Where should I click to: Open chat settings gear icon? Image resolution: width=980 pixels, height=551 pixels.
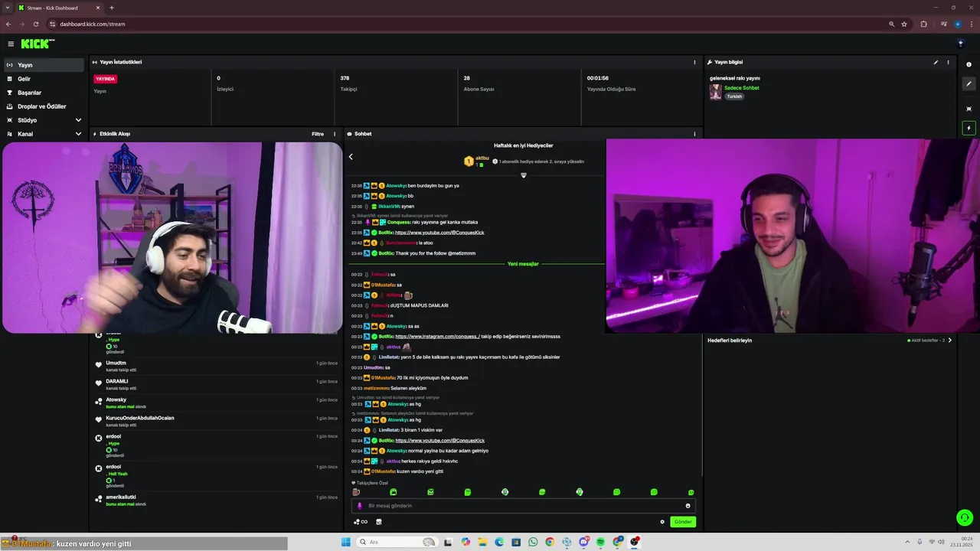point(662,522)
